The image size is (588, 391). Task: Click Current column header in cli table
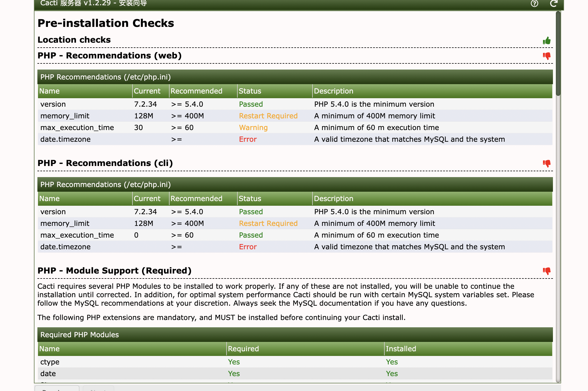pos(147,199)
